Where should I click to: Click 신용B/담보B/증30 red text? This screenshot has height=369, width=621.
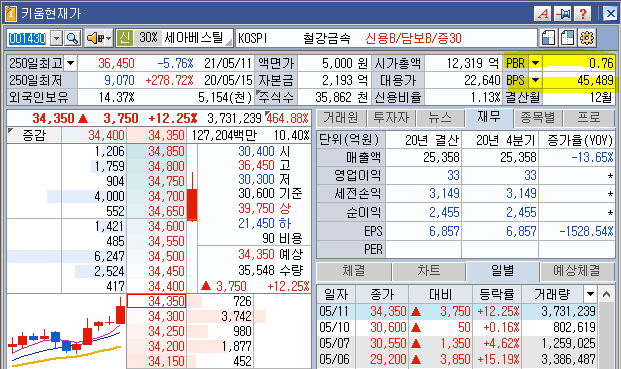pyautogui.click(x=413, y=38)
